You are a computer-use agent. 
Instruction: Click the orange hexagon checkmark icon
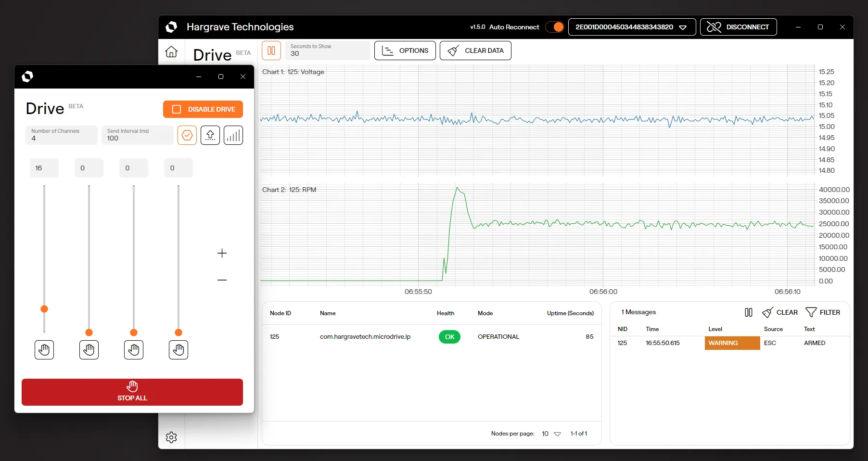pyautogui.click(x=187, y=135)
